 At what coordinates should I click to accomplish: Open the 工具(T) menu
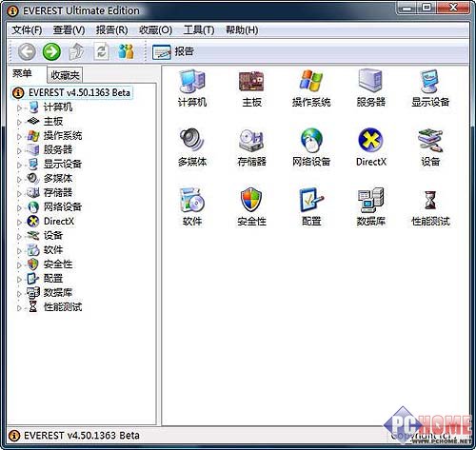point(199,30)
